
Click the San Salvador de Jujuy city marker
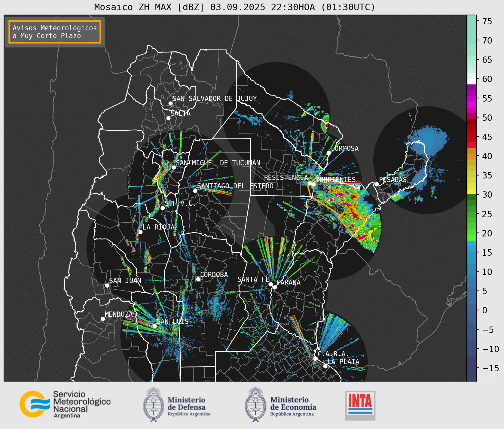coord(170,103)
